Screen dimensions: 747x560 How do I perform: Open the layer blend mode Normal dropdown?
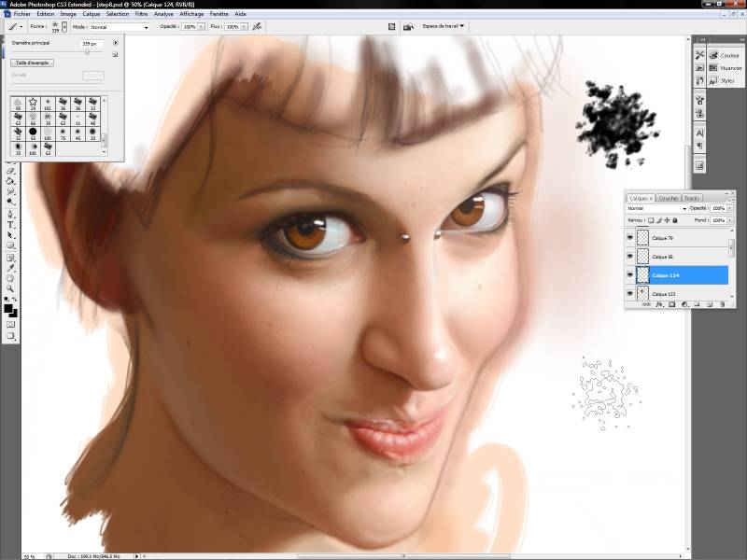655,208
